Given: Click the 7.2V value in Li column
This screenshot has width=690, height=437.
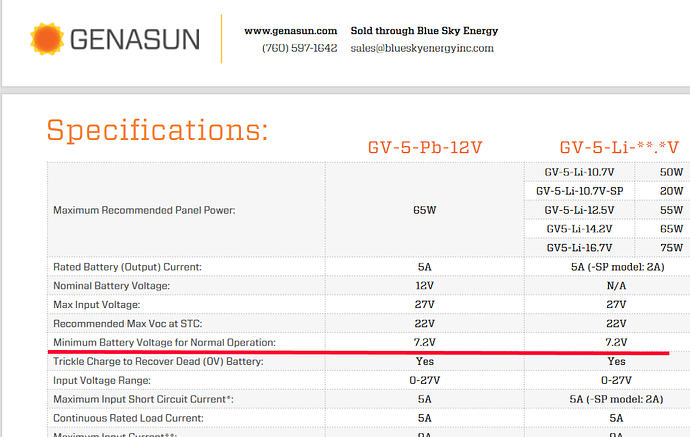Looking at the screenshot, I should [x=616, y=342].
